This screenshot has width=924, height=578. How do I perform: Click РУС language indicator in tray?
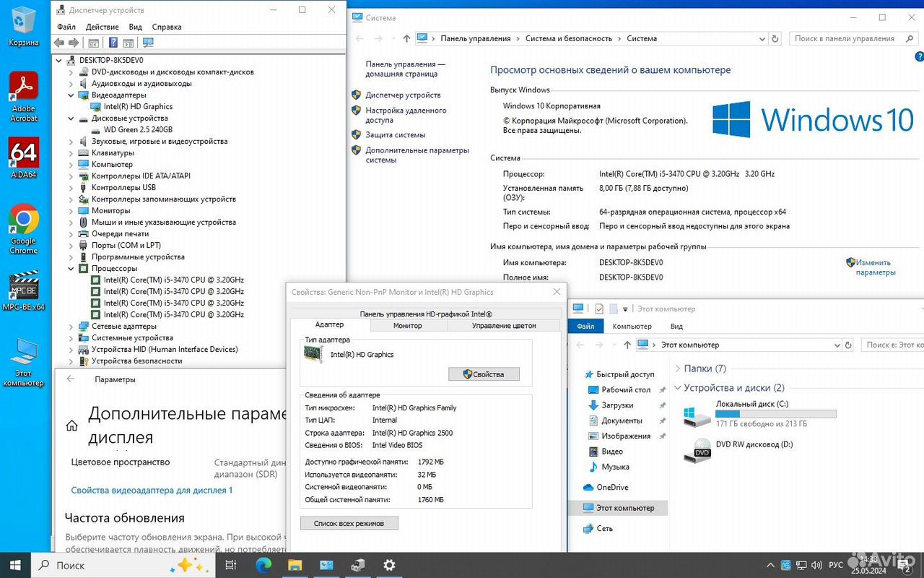tap(835, 565)
